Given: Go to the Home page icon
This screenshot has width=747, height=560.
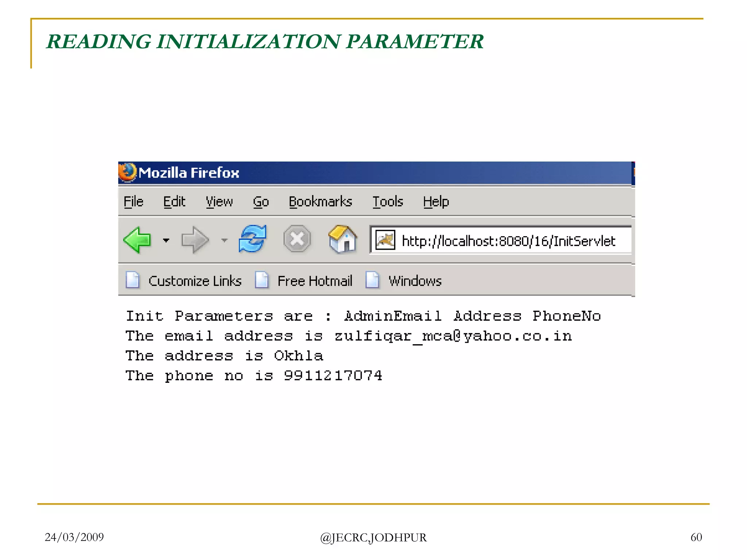Looking at the screenshot, I should pos(342,239).
